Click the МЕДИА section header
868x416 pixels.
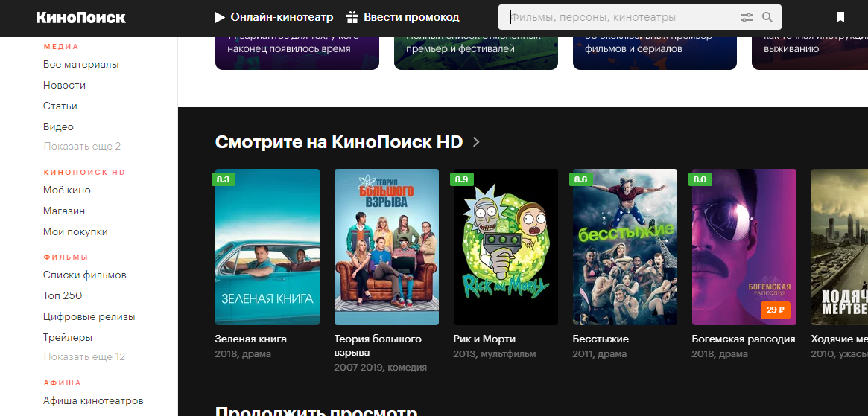click(x=61, y=46)
